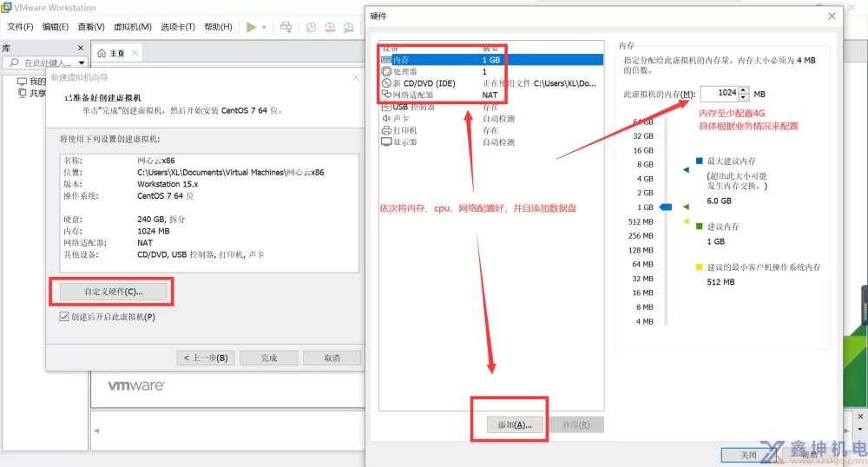Select the 处理器 processor row
Screen dimensions: 868x467
(x=491, y=71)
